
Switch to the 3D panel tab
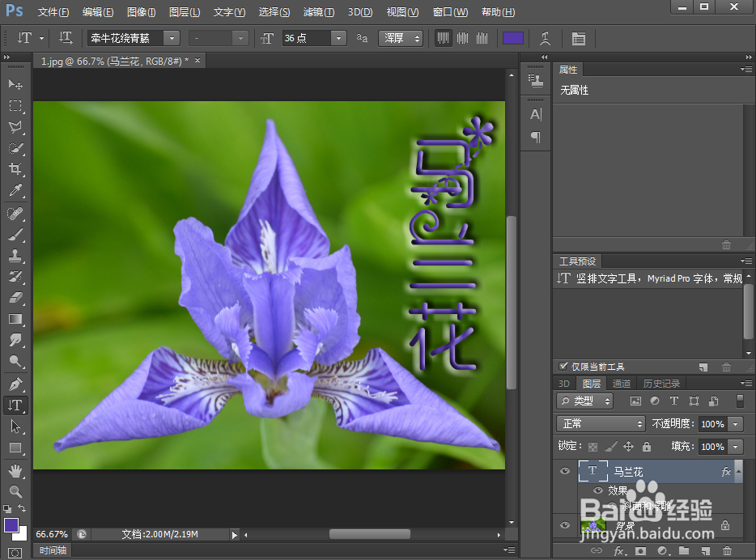[564, 384]
